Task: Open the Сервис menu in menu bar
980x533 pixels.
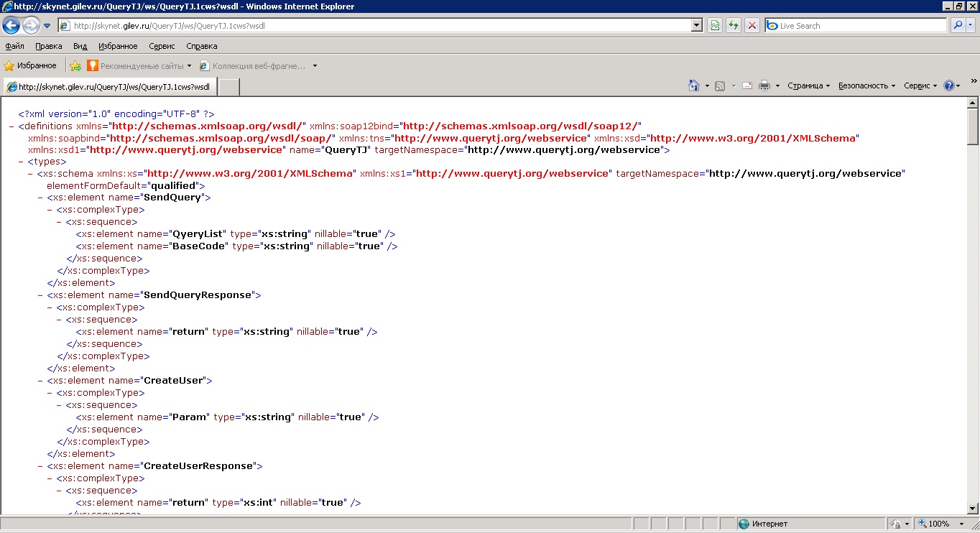Action: [x=162, y=46]
